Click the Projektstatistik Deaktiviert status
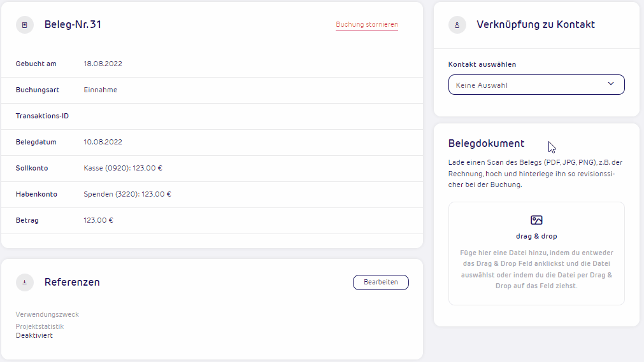 [x=34, y=336]
